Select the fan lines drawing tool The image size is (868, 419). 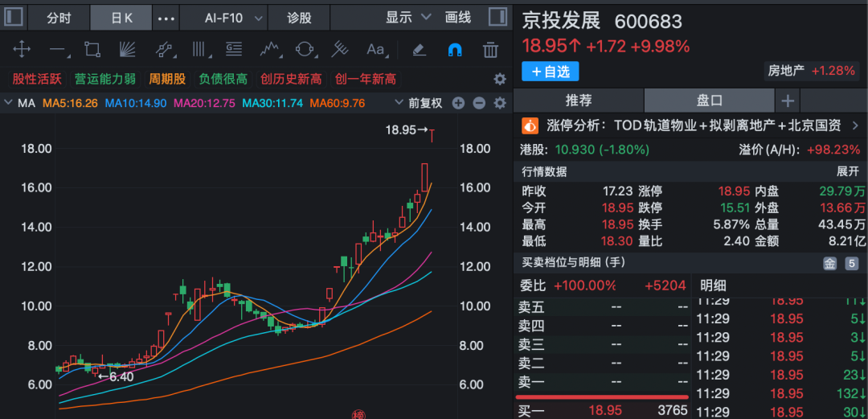pyautogui.click(x=127, y=50)
